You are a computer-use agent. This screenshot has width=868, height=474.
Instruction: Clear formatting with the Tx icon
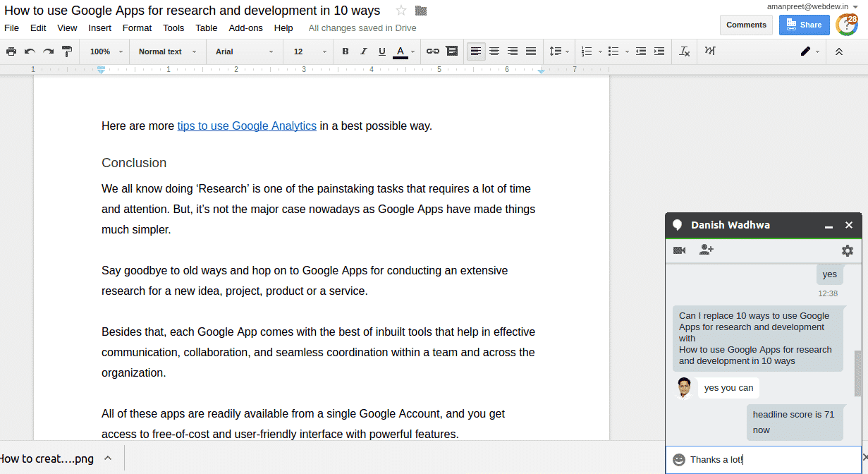click(x=684, y=51)
